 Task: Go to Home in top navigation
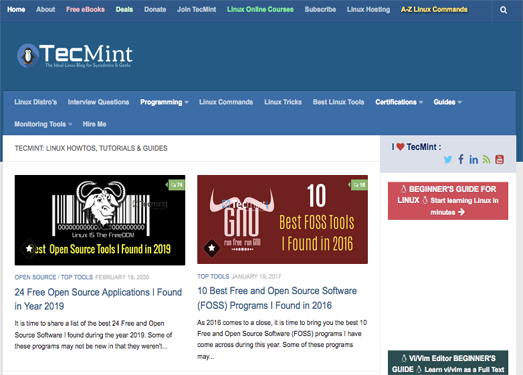coord(16,10)
